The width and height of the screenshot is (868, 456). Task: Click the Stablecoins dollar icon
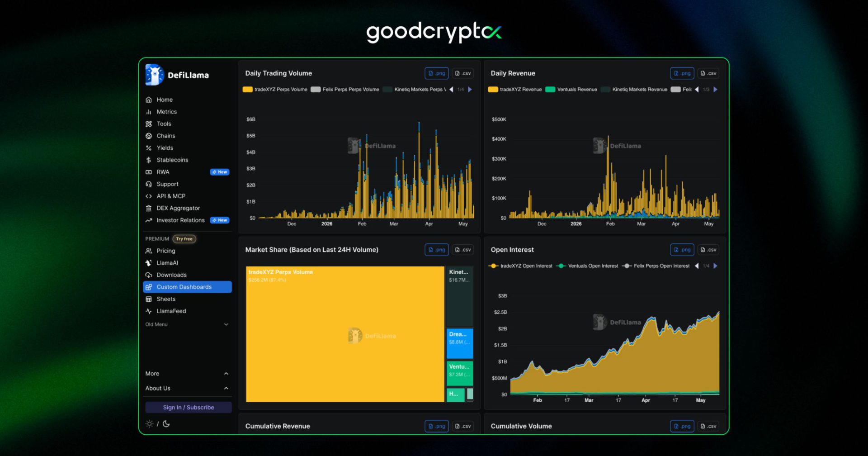tap(149, 160)
